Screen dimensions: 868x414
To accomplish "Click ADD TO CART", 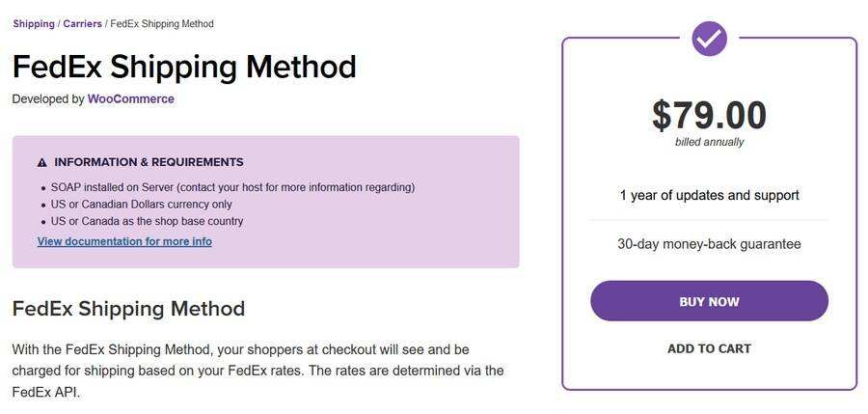I will click(x=709, y=348).
